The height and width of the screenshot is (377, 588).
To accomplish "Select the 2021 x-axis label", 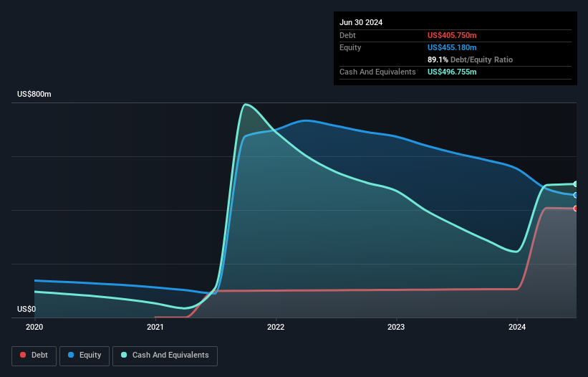I will click(x=155, y=327).
